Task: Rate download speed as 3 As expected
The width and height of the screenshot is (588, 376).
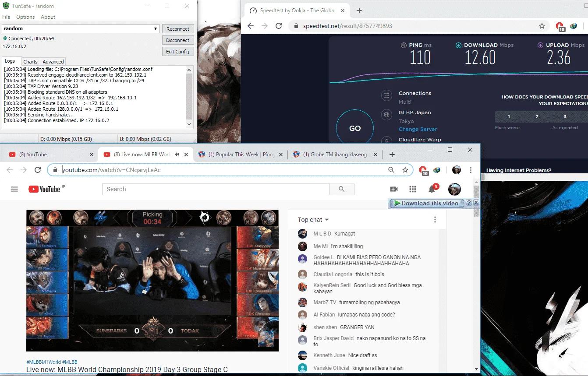Action: [x=565, y=117]
